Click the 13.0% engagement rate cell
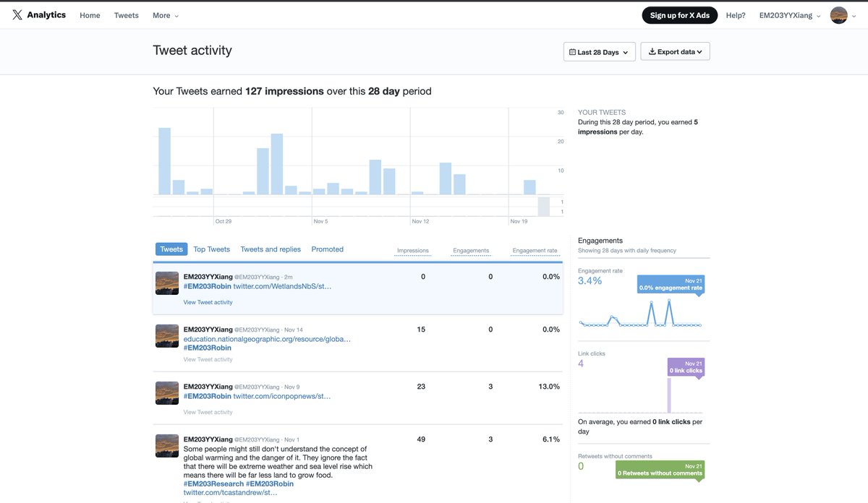Viewport: 868px width, 503px height. coord(550,387)
